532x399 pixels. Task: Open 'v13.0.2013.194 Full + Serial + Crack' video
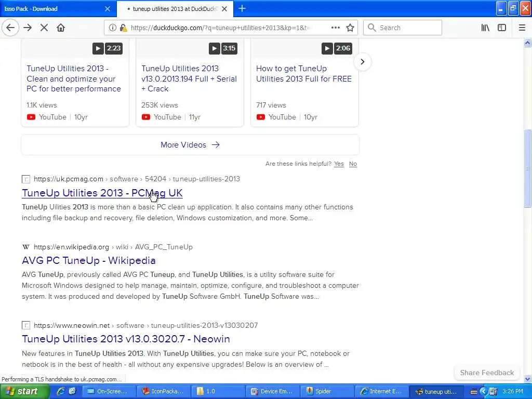(189, 78)
